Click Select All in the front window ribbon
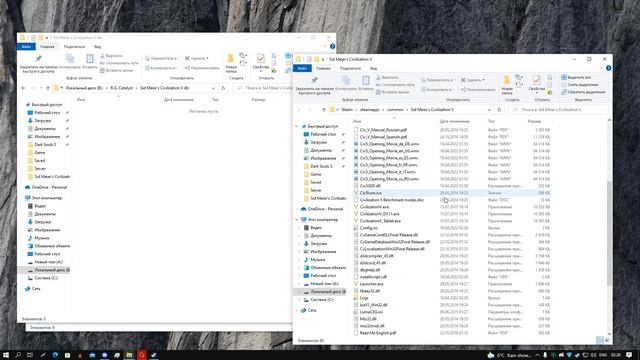The image size is (640, 360). [x=576, y=78]
